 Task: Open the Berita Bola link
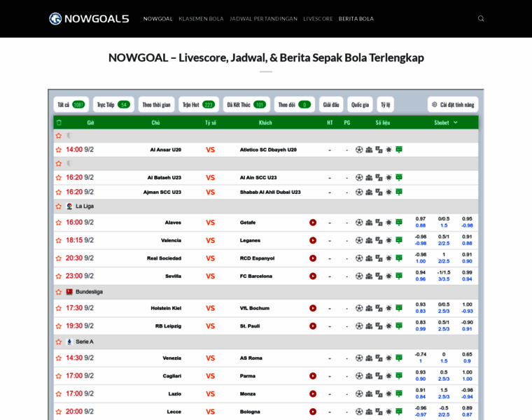coord(356,19)
